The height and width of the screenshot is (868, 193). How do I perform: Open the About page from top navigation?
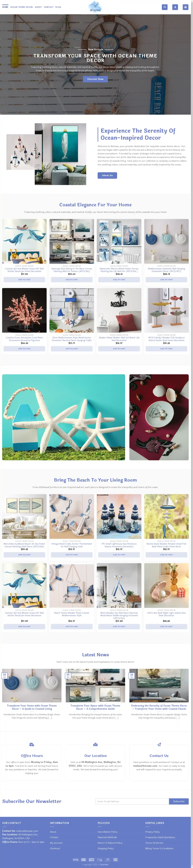(x=38, y=7)
